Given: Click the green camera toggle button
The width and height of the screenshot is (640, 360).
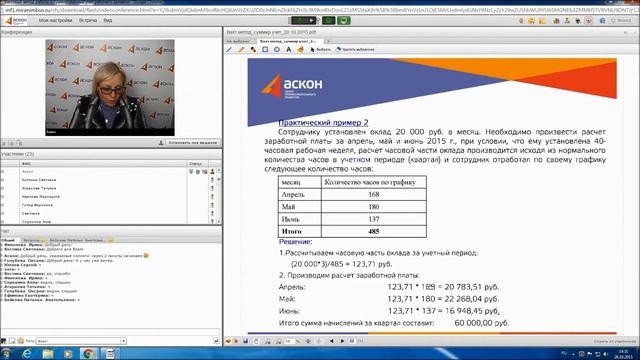Looking at the screenshot, I should point(329,20).
